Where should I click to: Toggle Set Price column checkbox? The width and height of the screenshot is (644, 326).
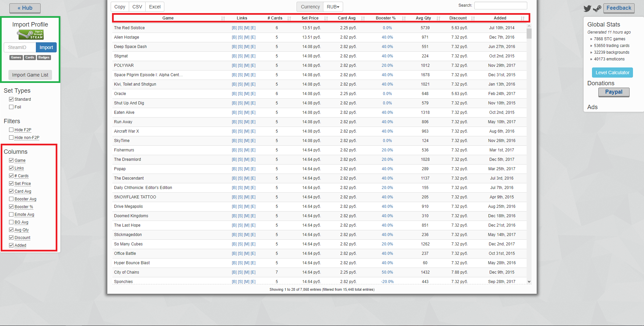click(11, 184)
